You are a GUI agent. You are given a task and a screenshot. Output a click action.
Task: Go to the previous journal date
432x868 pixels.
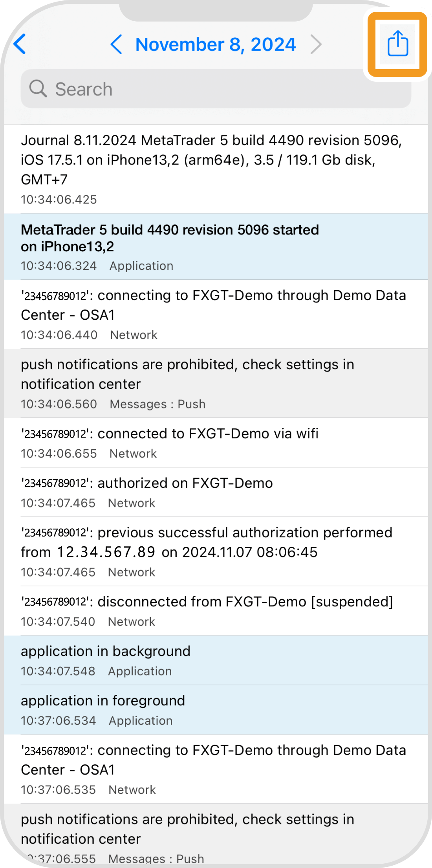pos(116,44)
